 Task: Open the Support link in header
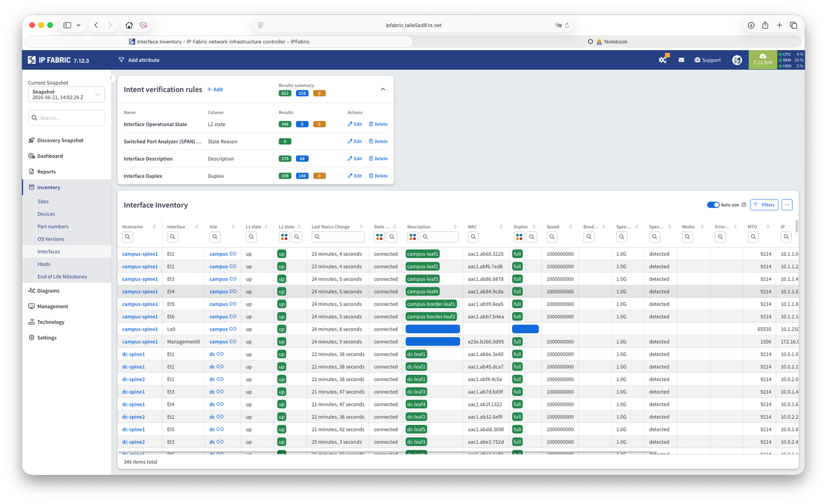[x=708, y=60]
